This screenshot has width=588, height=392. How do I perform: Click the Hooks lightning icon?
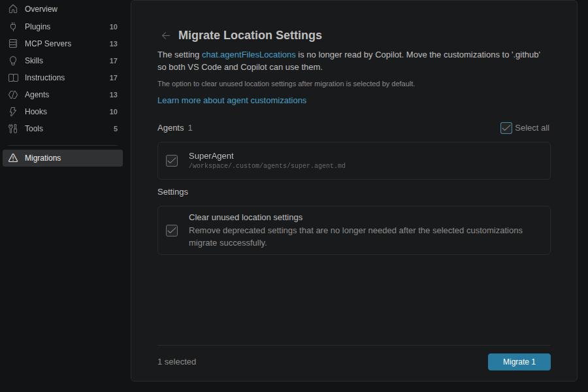tap(13, 112)
